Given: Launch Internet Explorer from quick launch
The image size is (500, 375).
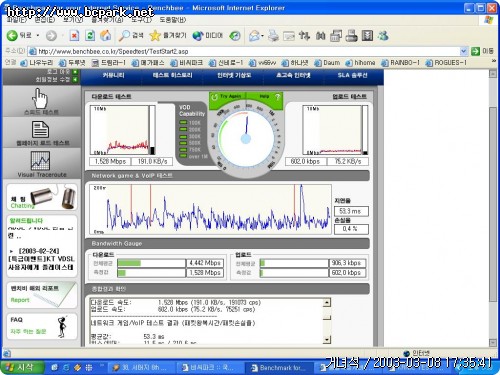Looking at the screenshot, I should click(66, 367).
